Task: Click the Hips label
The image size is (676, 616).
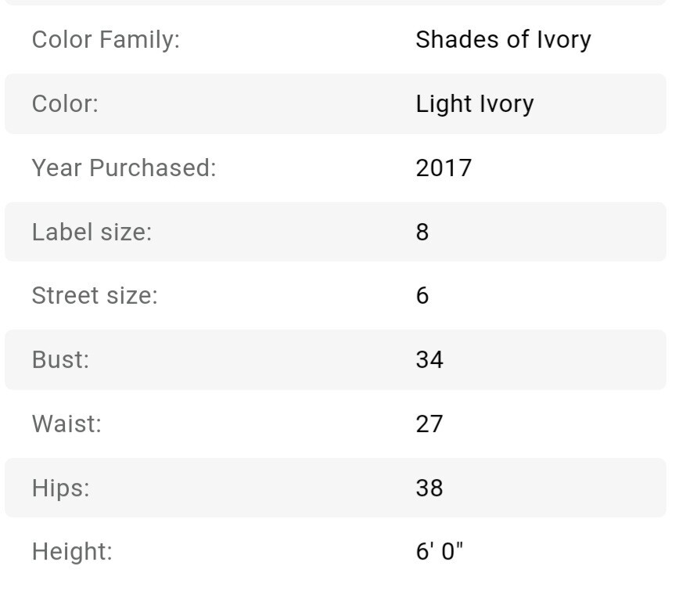Action: pyautogui.click(x=61, y=488)
